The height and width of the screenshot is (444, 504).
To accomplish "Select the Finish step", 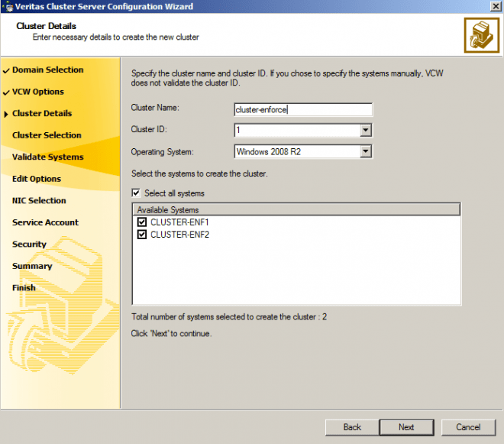I will click(24, 287).
